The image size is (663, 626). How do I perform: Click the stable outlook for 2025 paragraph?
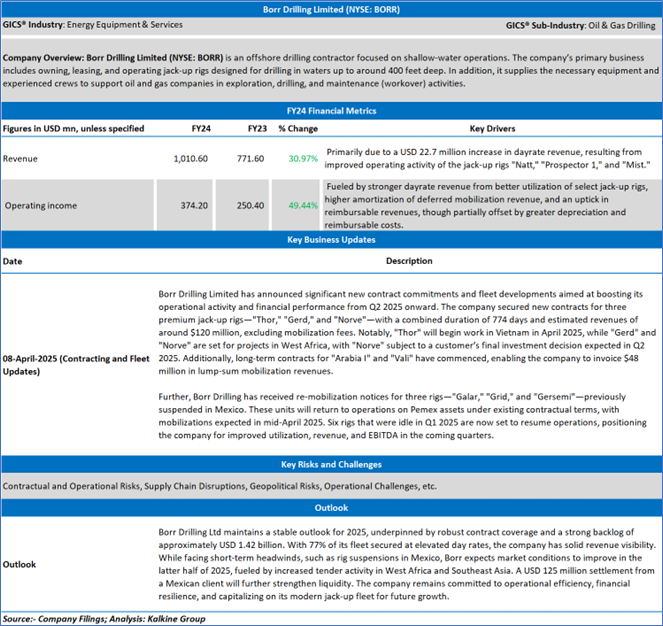(x=407, y=564)
